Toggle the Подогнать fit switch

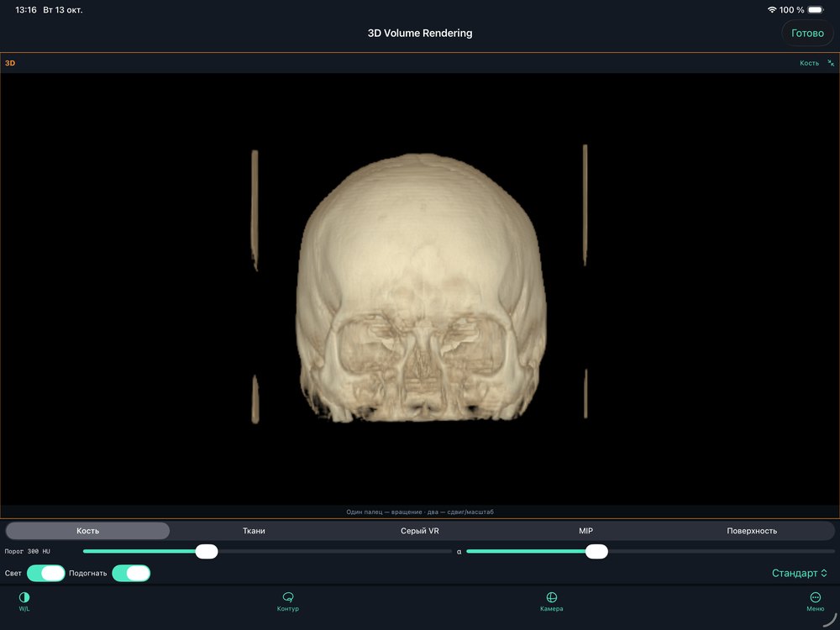[131, 573]
